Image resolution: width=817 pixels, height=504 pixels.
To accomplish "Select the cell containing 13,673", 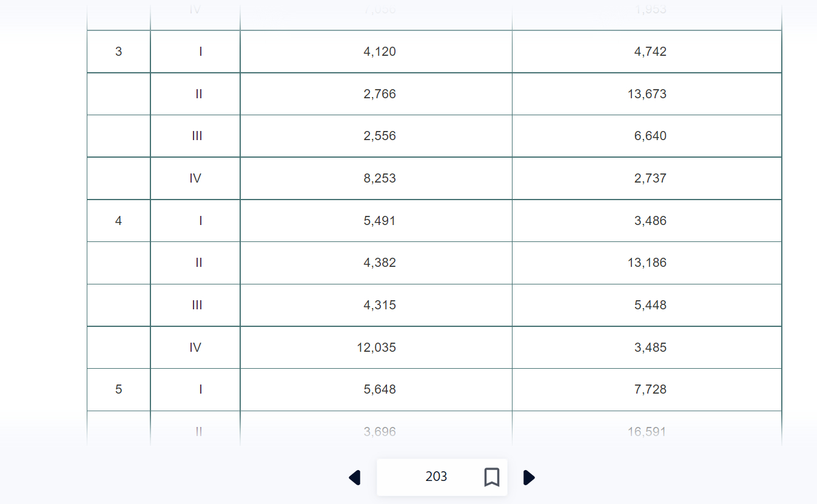I will click(647, 93).
